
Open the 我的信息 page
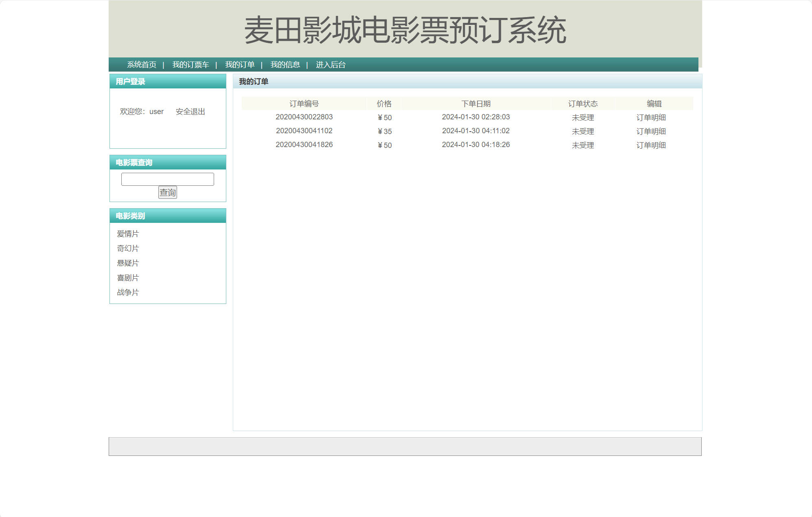(285, 64)
